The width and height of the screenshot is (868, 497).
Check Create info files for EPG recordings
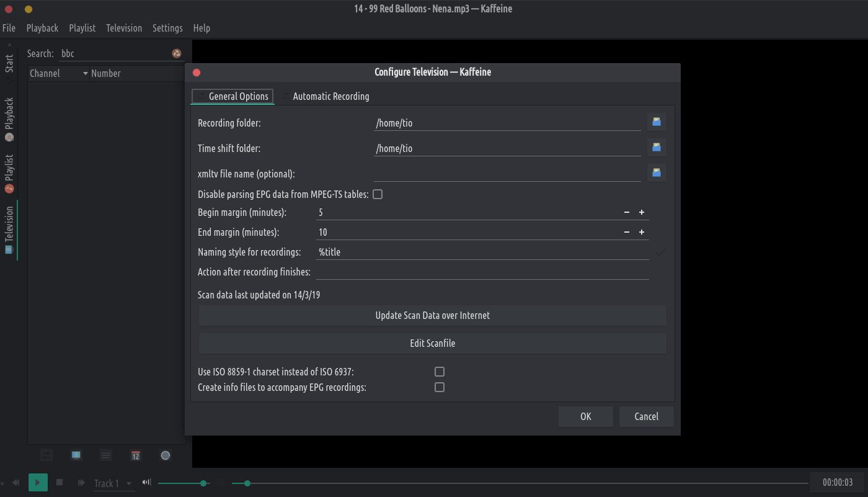tap(440, 387)
